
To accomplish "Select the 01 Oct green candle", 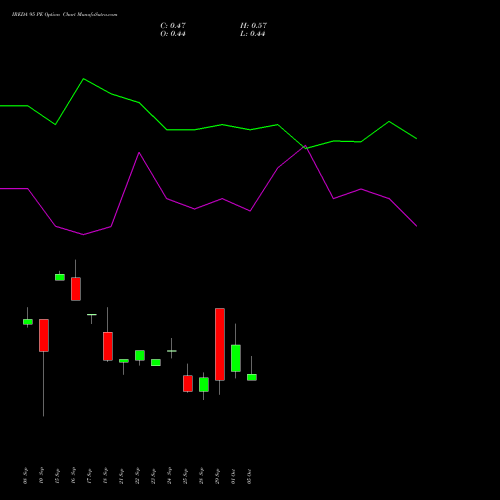I will (236, 358).
